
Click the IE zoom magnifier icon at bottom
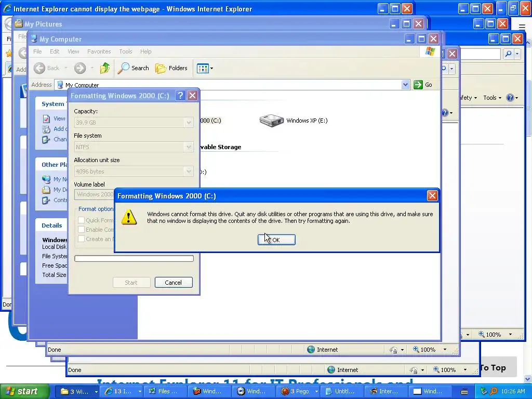(436, 369)
